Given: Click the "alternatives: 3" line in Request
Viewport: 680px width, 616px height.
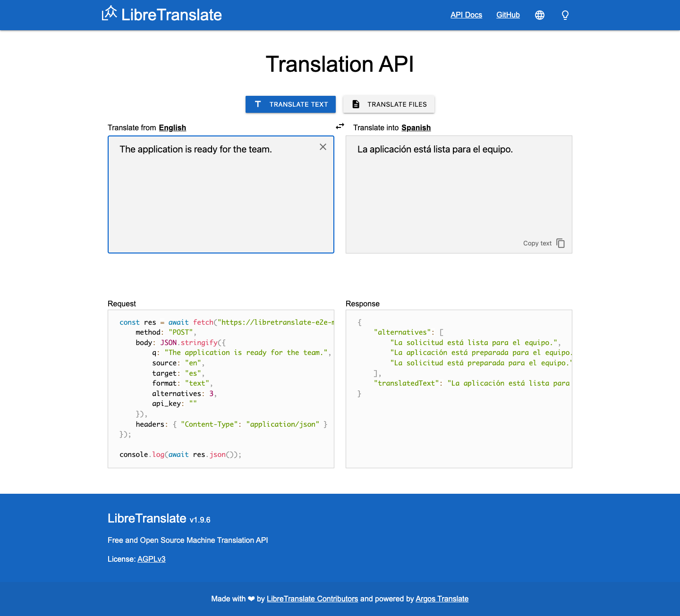Looking at the screenshot, I should [184, 394].
